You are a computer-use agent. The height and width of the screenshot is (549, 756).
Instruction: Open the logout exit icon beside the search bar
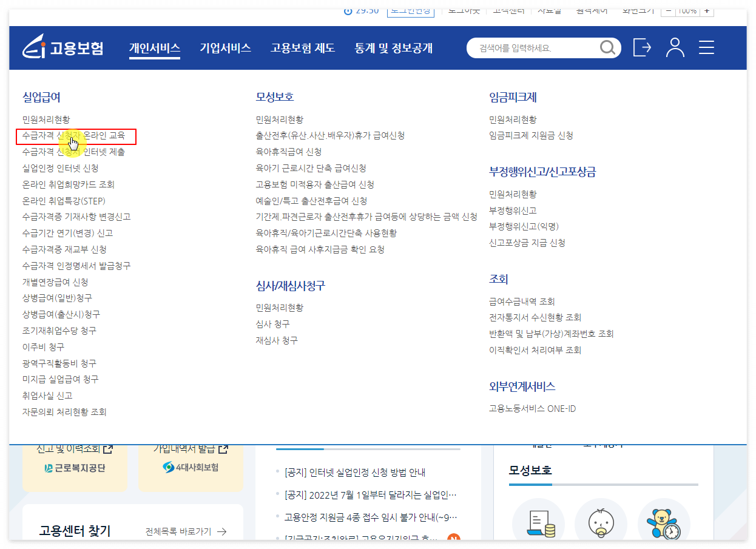pos(642,47)
